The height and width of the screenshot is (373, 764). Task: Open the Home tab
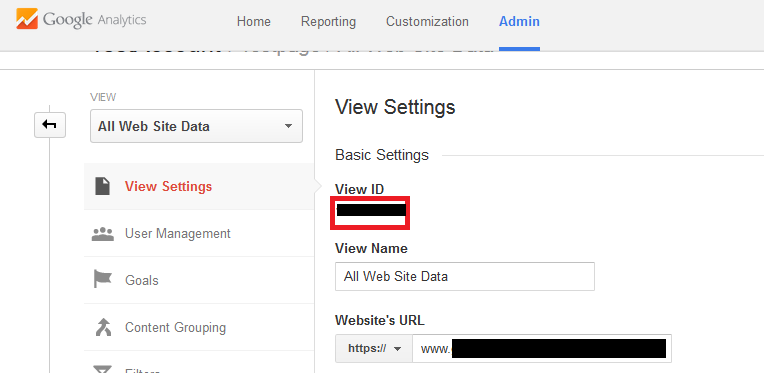(x=253, y=22)
